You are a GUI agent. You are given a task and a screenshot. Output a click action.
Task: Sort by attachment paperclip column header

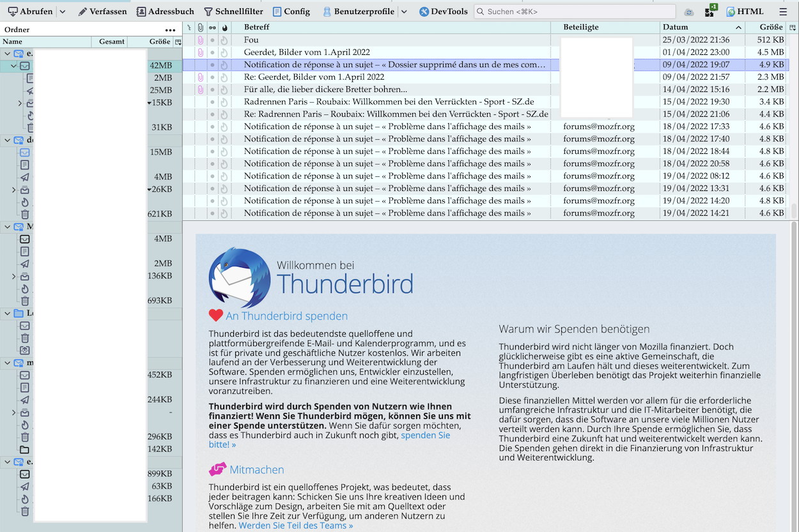200,27
